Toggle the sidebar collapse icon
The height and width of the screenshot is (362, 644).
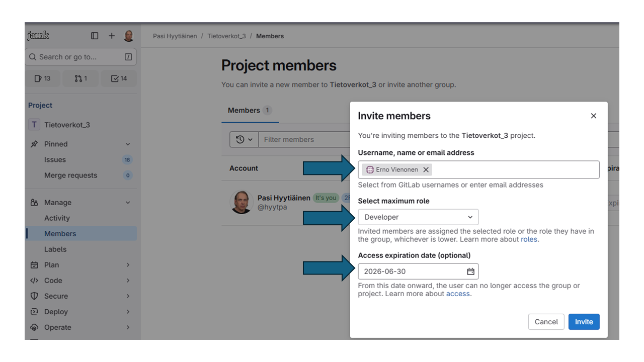(95, 36)
